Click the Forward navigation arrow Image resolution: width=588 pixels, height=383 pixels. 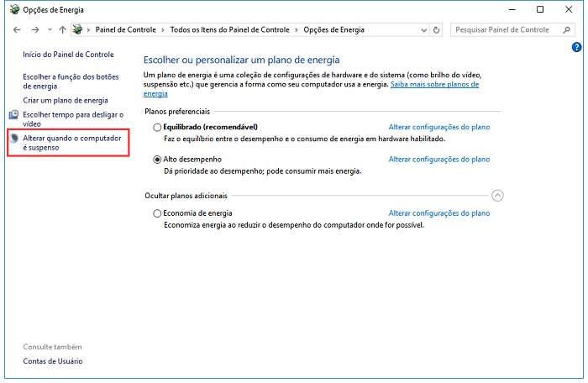pyautogui.click(x=35, y=30)
